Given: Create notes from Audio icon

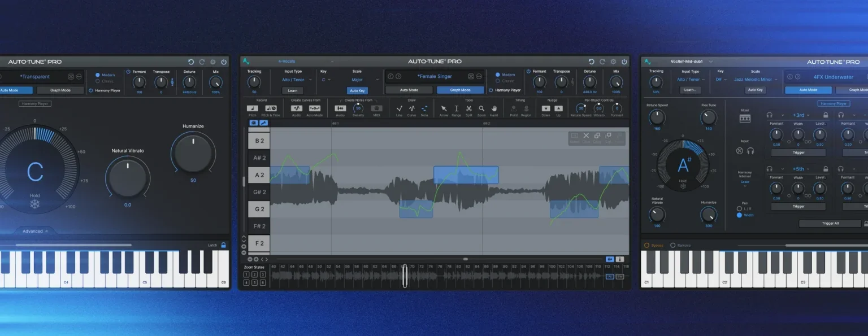Looking at the screenshot, I should click(340, 108).
